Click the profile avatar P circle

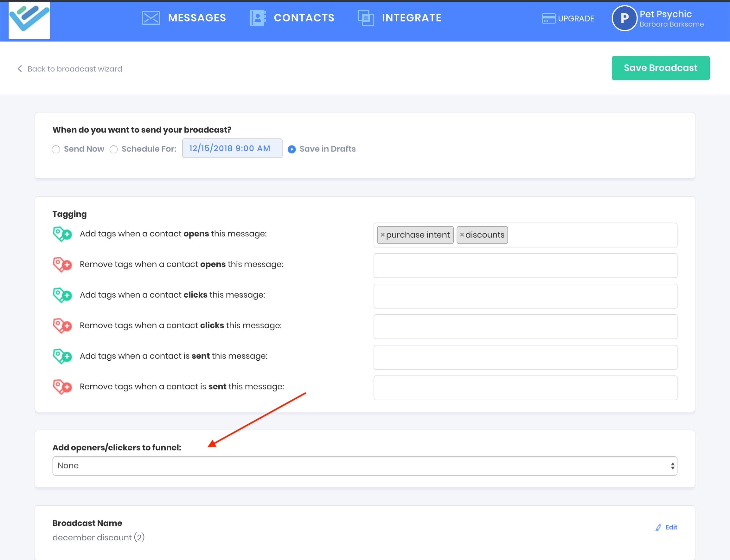coord(624,18)
